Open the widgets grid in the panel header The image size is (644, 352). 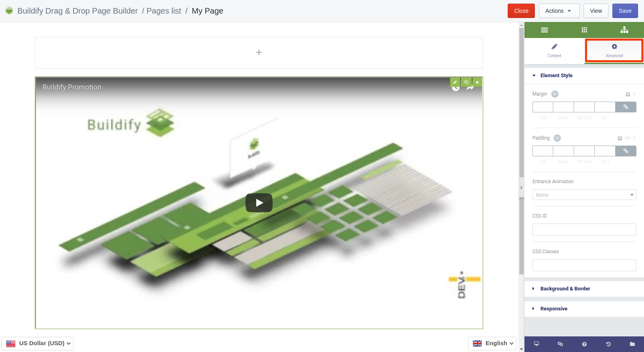click(584, 30)
